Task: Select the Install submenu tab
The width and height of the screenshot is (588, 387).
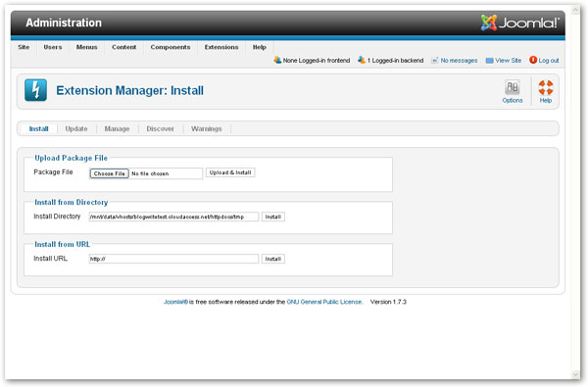Action: point(38,128)
